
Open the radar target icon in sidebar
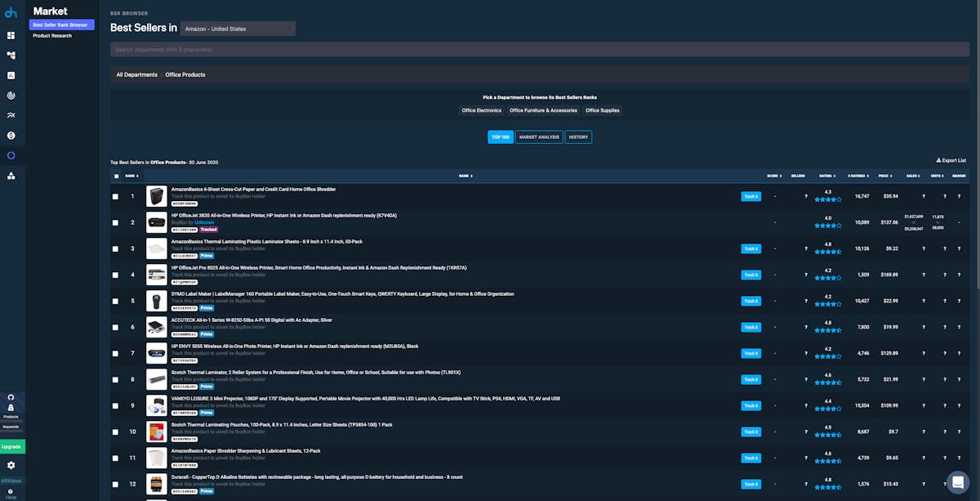(x=11, y=95)
